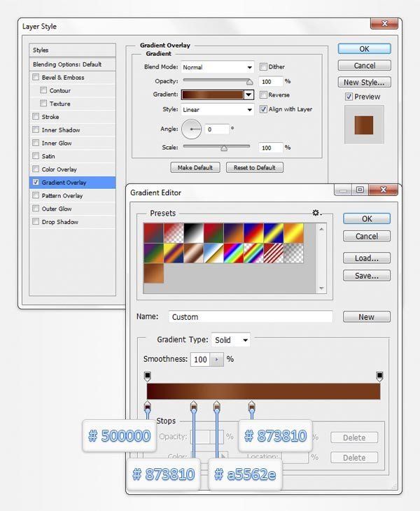
Task: Select the blue-yellow-blue gradient preset
Action: (x=274, y=233)
